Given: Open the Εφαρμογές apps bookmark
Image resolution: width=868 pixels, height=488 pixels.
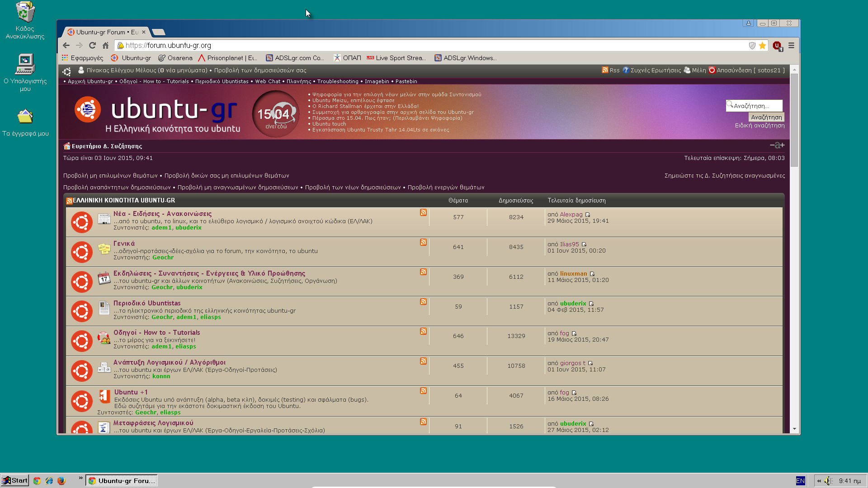Looking at the screenshot, I should (x=83, y=58).
